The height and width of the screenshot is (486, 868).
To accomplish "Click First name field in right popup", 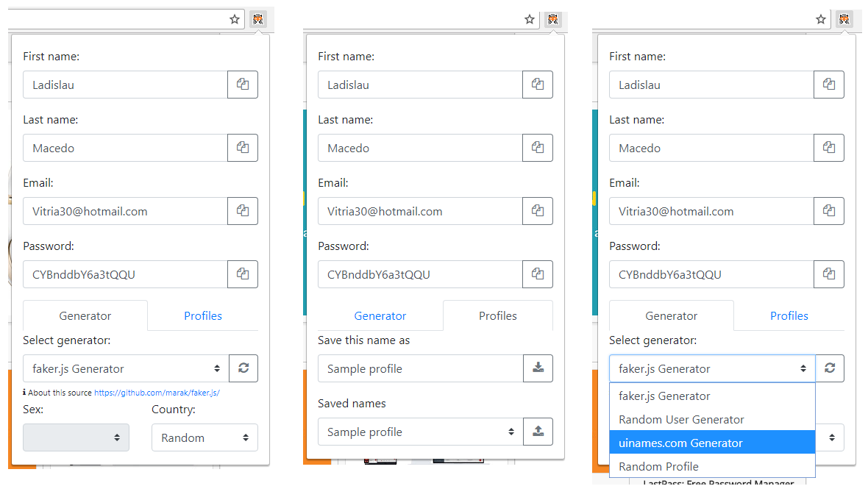I will [x=711, y=85].
